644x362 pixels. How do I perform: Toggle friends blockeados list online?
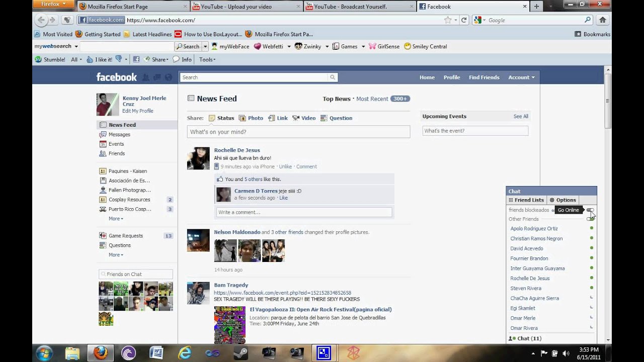click(x=590, y=210)
